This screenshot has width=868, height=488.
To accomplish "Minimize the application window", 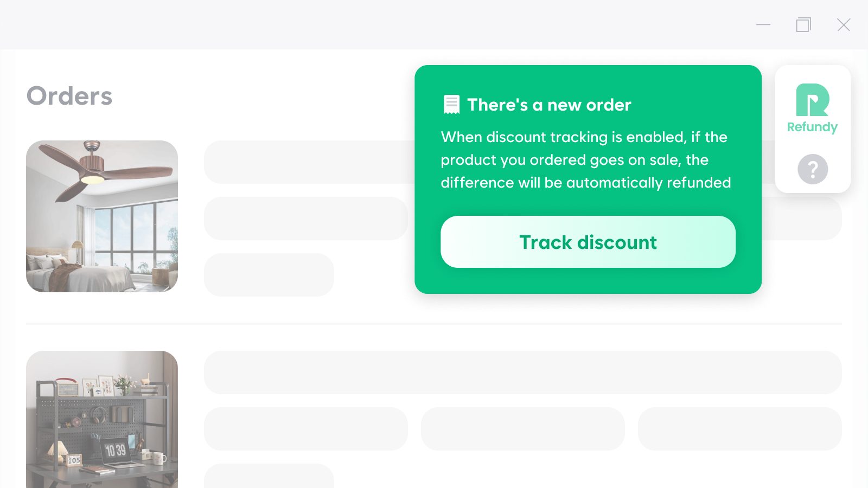I will pos(763,25).
